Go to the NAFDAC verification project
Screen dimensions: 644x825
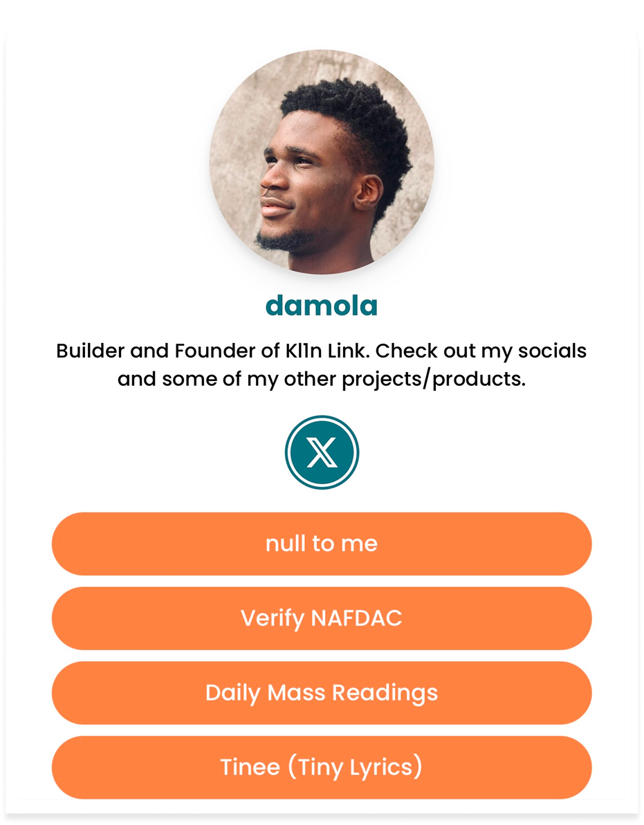tap(322, 618)
